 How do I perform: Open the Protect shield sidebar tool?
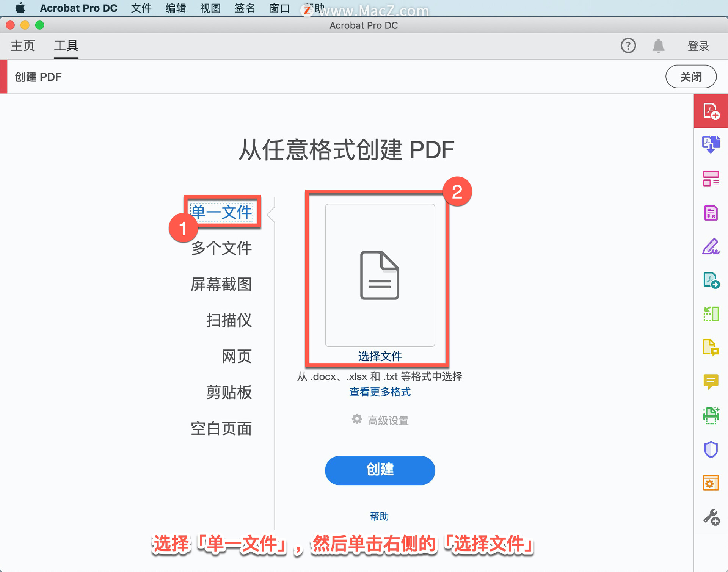(711, 450)
